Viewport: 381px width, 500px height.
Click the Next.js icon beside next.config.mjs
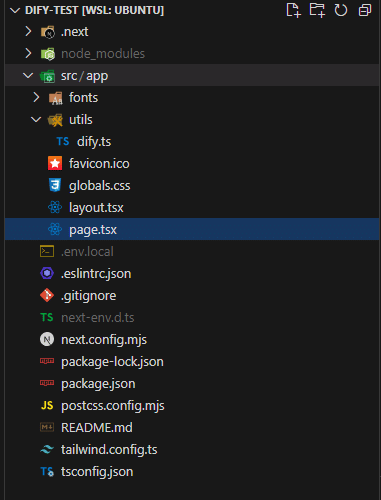point(47,339)
